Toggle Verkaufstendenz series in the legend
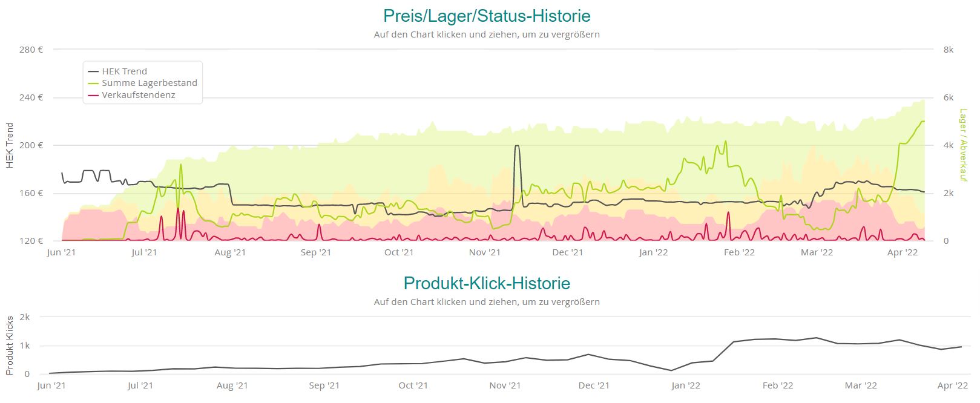980x403 pixels. [x=138, y=95]
